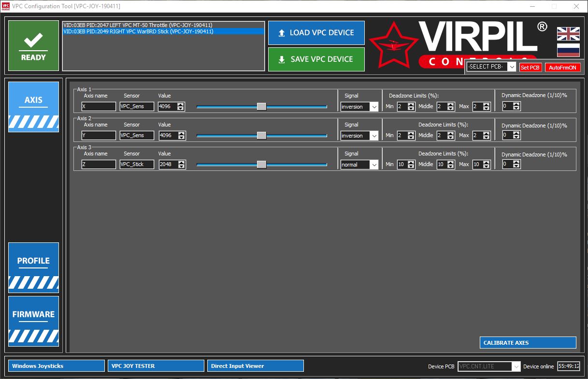The width and height of the screenshot is (588, 379).
Task: Open Windows Joysticks panel
Action: click(x=56, y=366)
